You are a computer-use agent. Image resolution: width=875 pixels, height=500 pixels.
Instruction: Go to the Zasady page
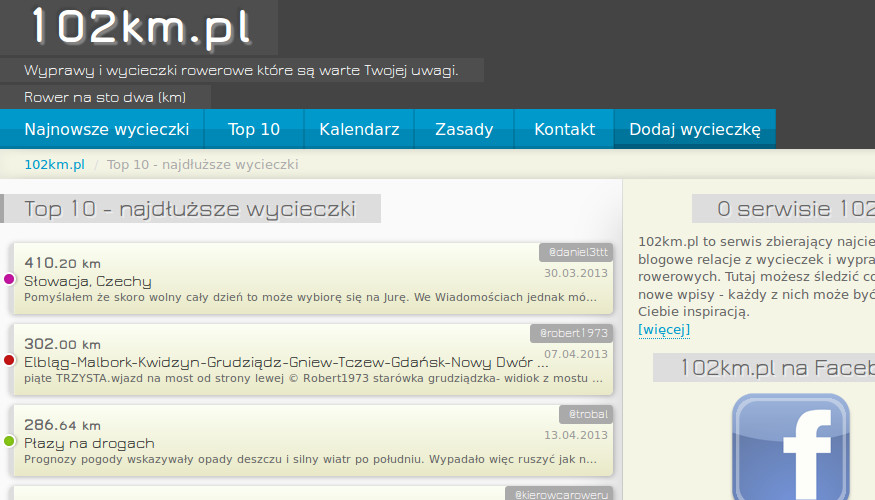464,129
